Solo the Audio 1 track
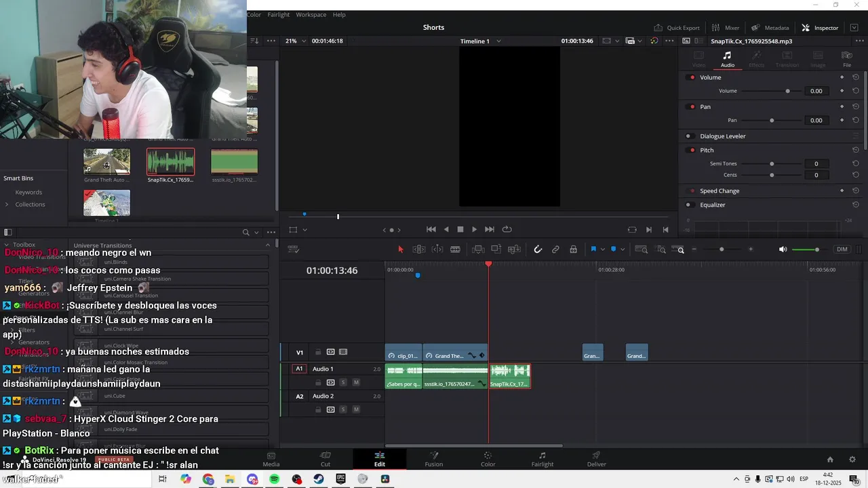The height and width of the screenshot is (488, 868). pyautogui.click(x=343, y=382)
